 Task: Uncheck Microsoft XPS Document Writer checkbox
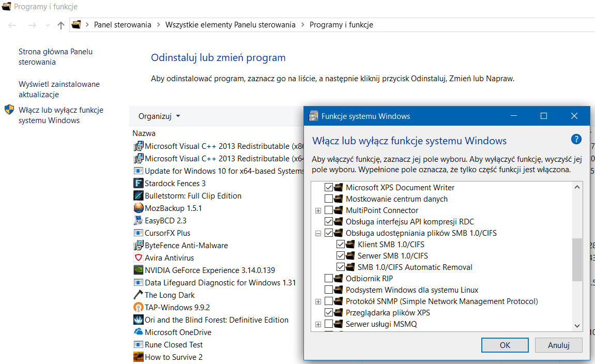pos(329,188)
